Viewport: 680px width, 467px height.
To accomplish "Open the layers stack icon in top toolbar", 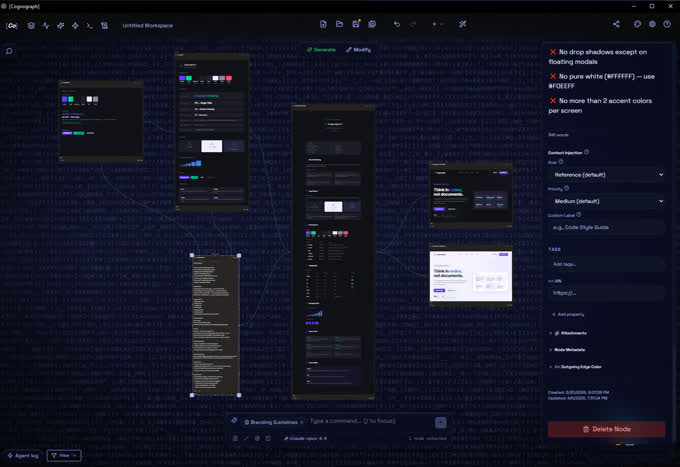I will (x=31, y=26).
